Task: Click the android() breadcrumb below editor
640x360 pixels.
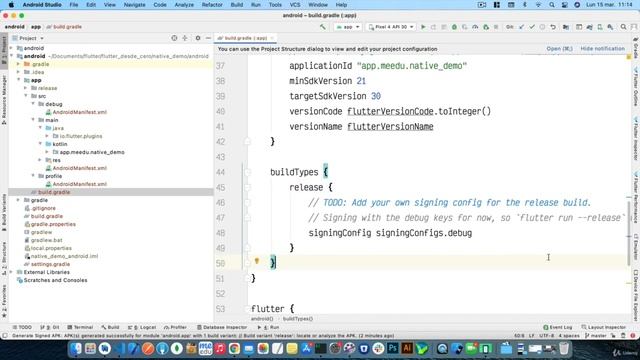Action: point(262,319)
